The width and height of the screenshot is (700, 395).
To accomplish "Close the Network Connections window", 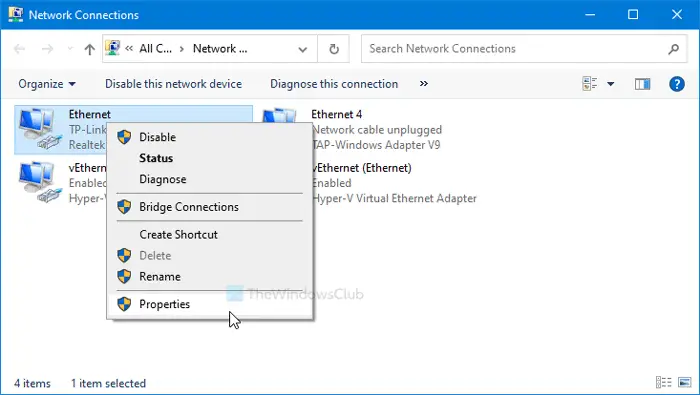I will pyautogui.click(x=677, y=15).
